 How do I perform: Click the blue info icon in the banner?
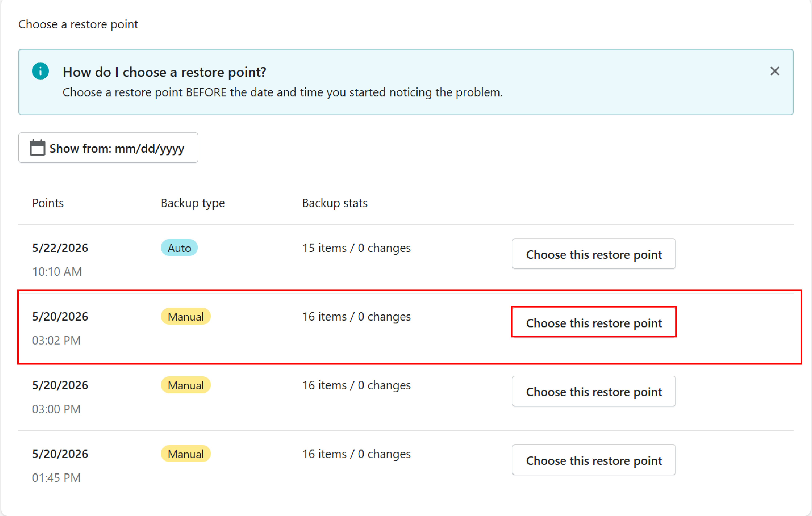(41, 71)
